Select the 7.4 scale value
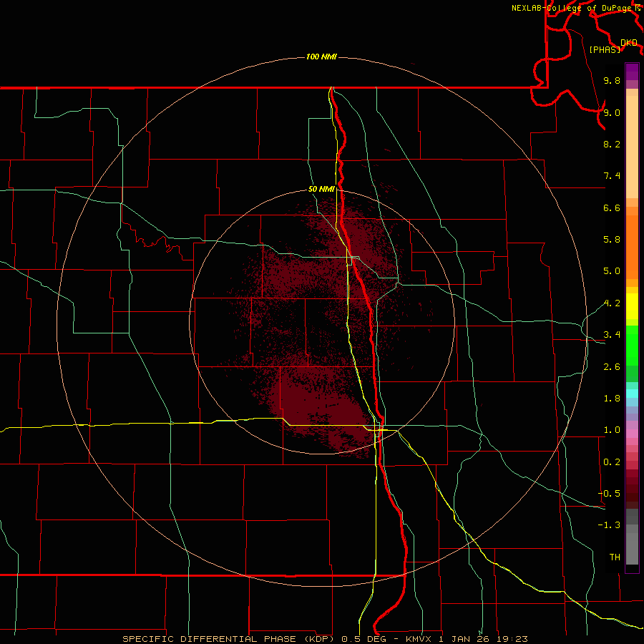Viewport: 644px width, 644px height. (612, 176)
